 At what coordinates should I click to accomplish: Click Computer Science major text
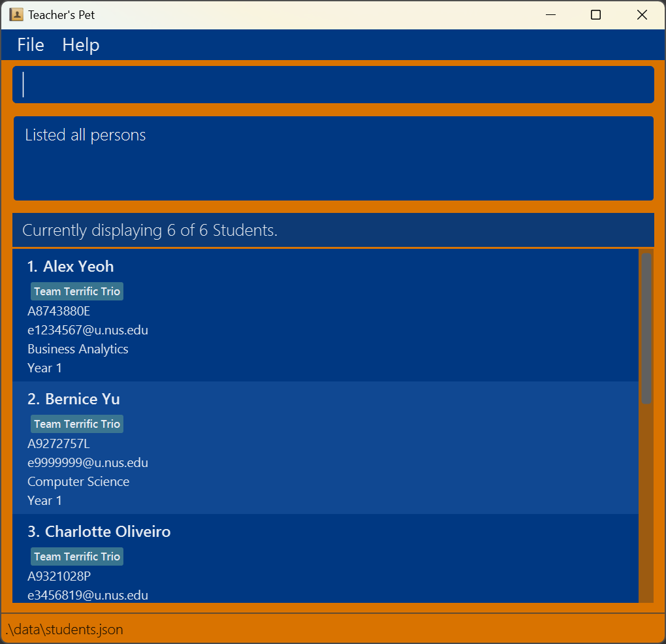[x=78, y=482]
